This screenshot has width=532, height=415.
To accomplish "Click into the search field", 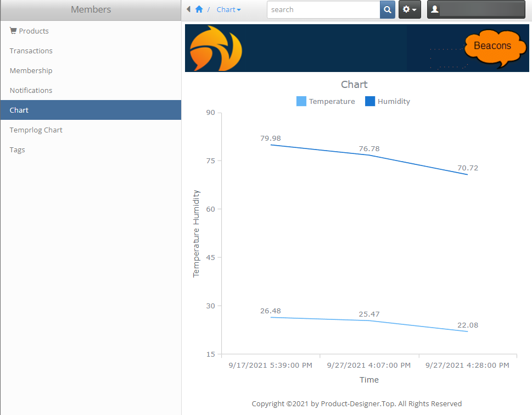I will [323, 10].
